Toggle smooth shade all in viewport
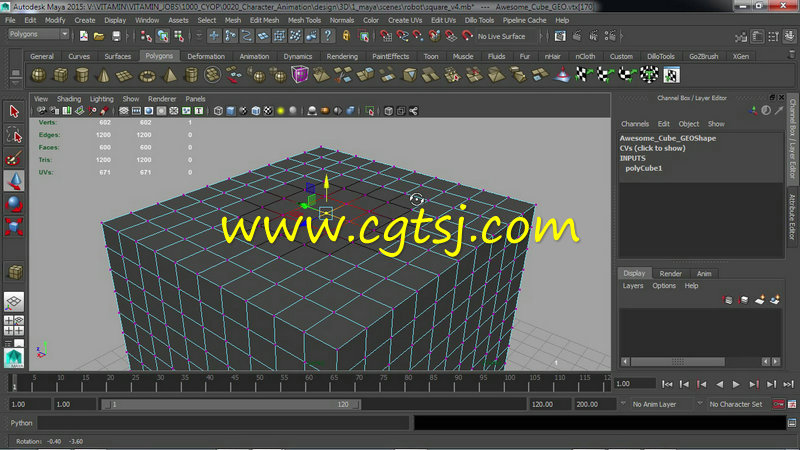The height and width of the screenshot is (450, 800). tap(231, 111)
